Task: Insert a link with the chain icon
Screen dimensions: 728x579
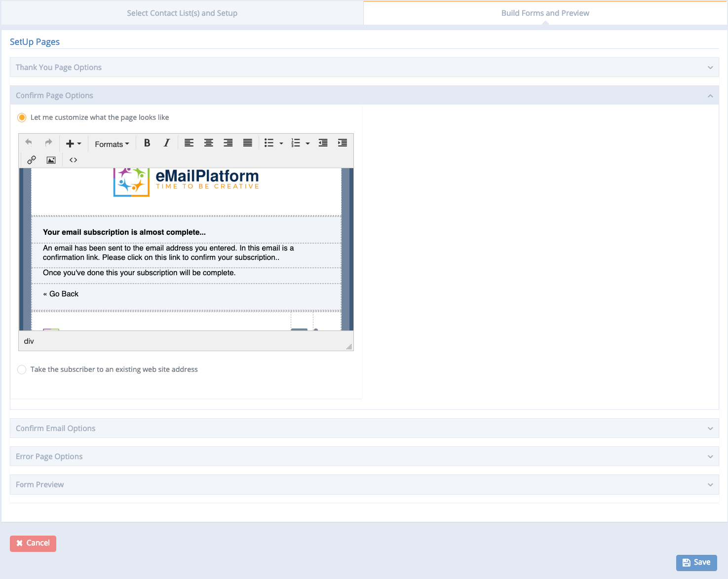Action: point(32,159)
